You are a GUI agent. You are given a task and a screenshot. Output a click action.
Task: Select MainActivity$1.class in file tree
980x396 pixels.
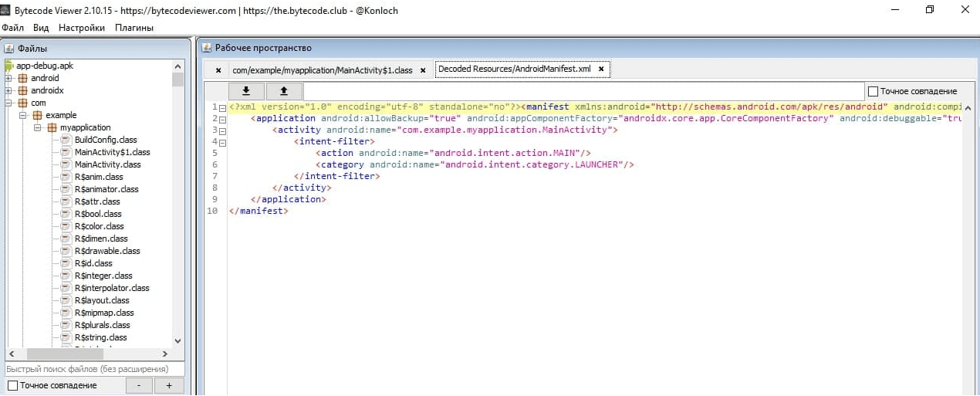click(112, 152)
